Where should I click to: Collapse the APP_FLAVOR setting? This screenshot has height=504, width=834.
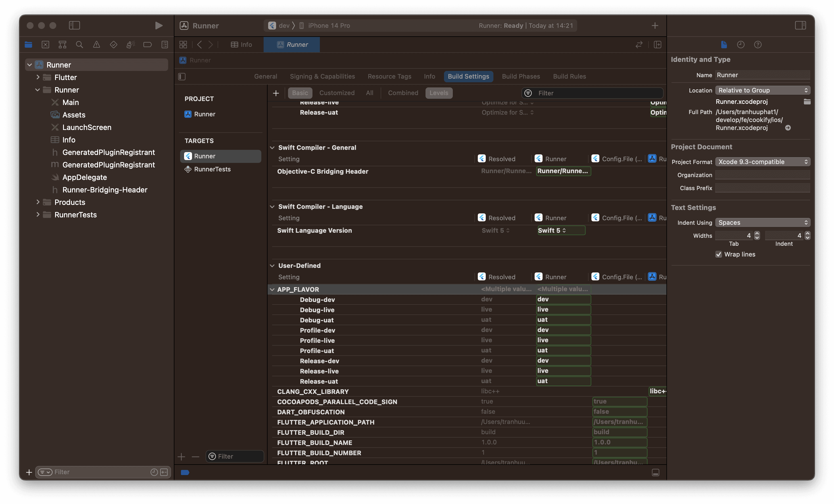[272, 289]
